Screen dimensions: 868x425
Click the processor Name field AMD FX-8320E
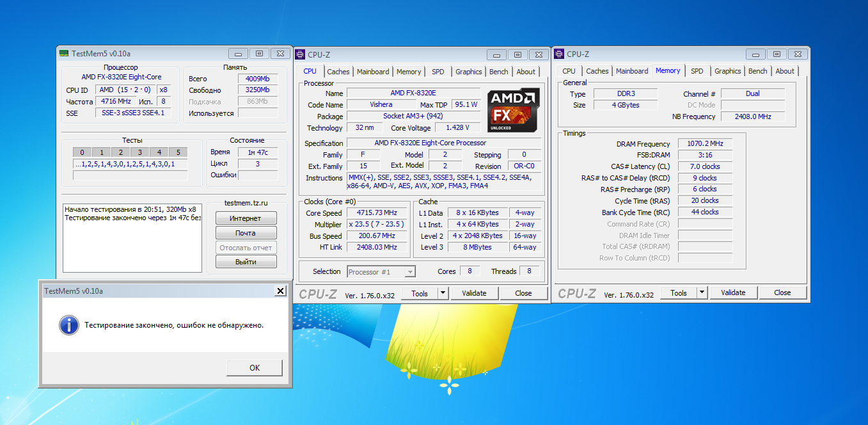point(413,93)
